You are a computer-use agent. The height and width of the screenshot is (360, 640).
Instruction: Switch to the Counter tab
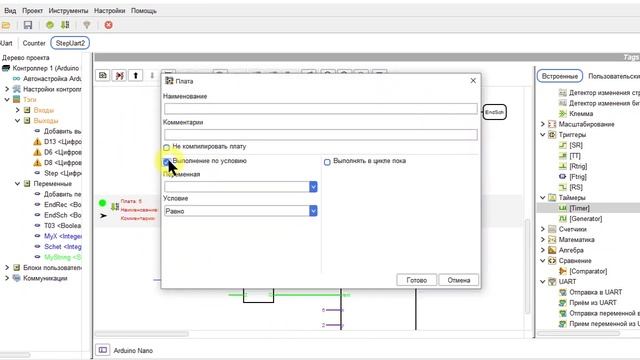34,43
